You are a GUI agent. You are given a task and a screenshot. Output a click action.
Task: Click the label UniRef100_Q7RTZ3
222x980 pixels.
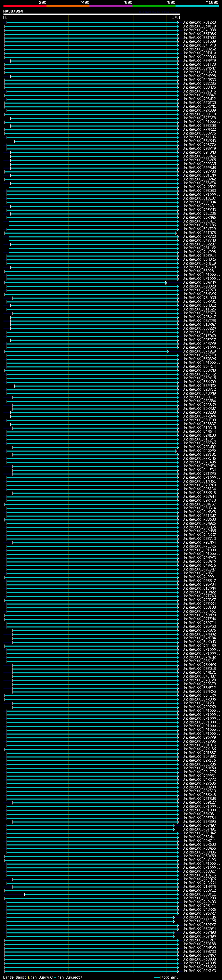tap(199, 236)
